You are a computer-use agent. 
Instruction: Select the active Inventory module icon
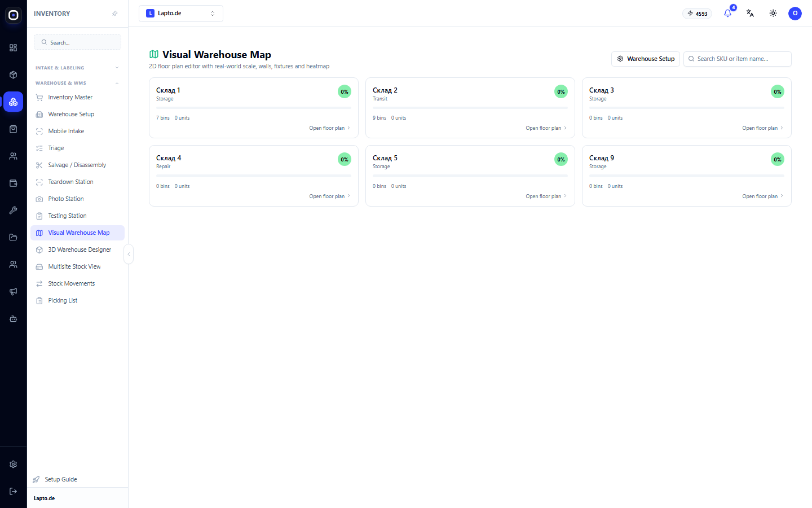click(13, 102)
